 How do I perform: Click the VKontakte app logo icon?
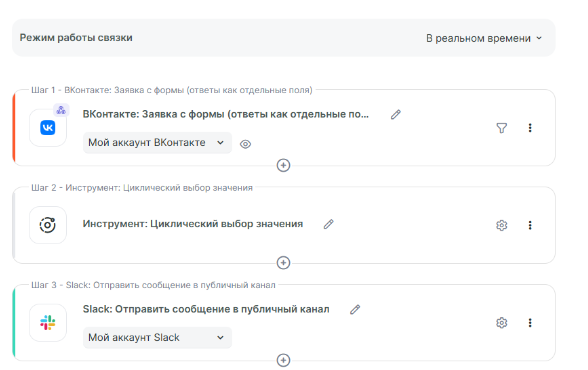(x=48, y=128)
